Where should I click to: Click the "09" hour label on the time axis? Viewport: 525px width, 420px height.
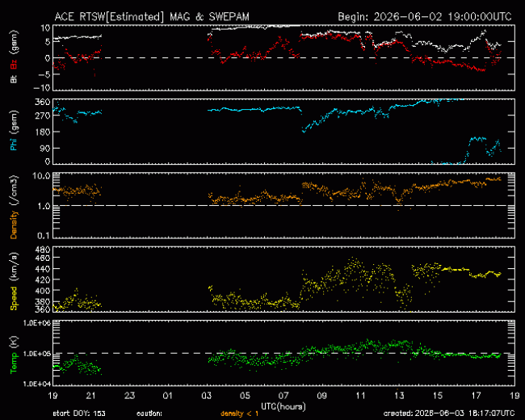pos(321,396)
